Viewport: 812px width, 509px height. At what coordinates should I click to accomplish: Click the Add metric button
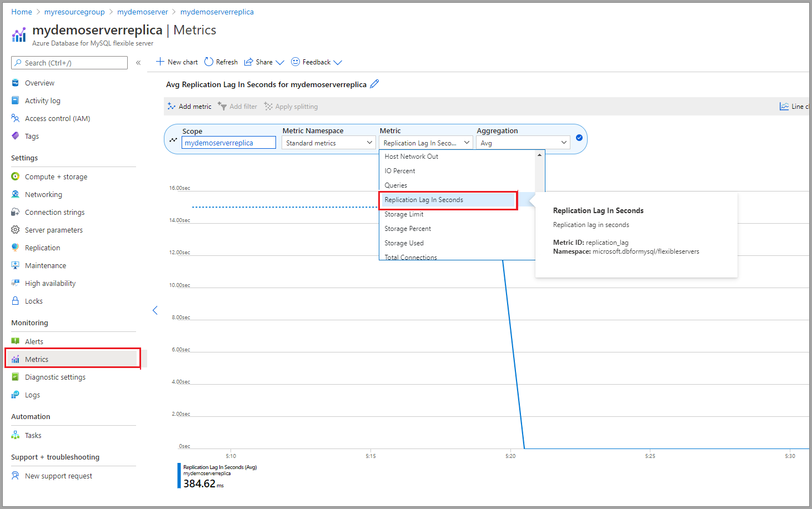(189, 107)
